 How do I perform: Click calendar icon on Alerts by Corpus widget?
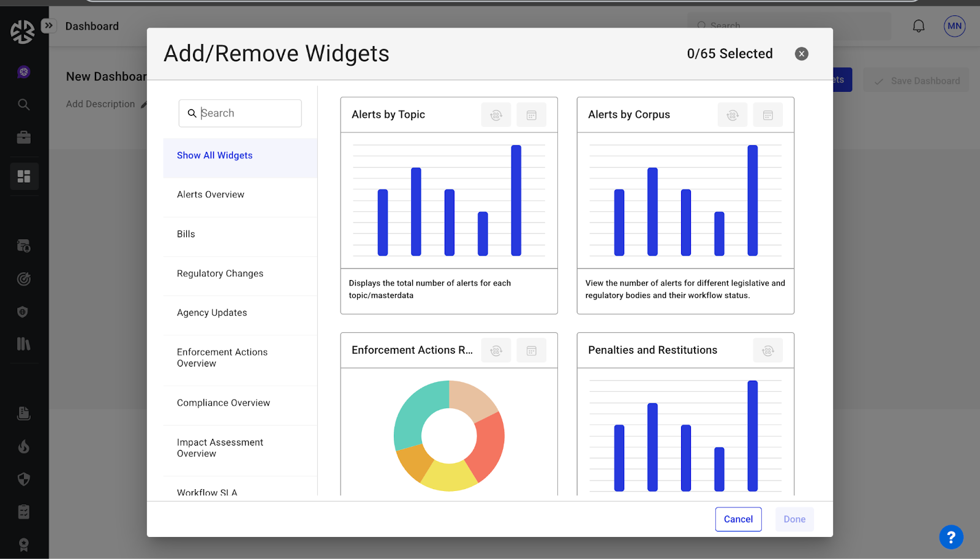(x=767, y=115)
